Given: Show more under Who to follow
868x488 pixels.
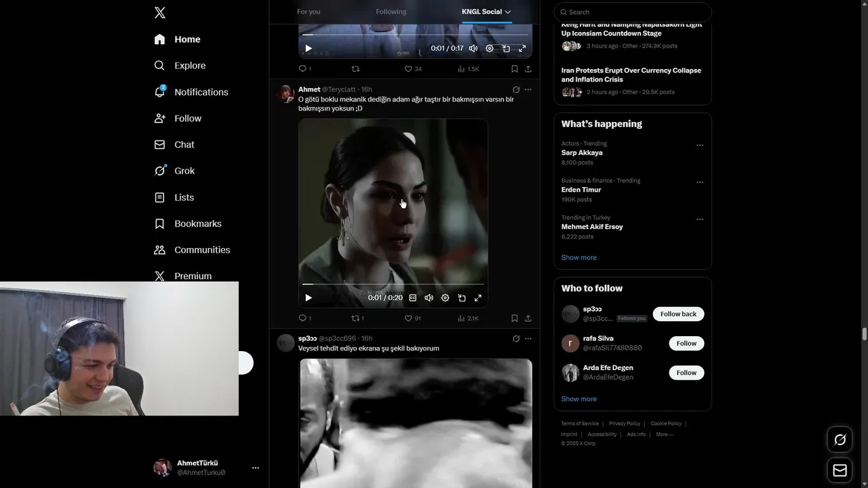Looking at the screenshot, I should click(x=579, y=399).
